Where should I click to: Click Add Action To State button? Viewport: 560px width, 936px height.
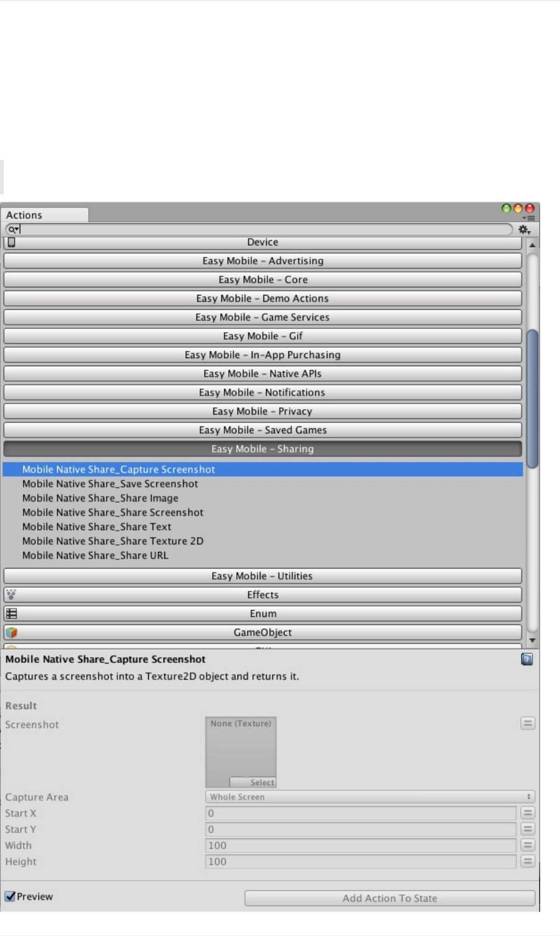point(390,898)
